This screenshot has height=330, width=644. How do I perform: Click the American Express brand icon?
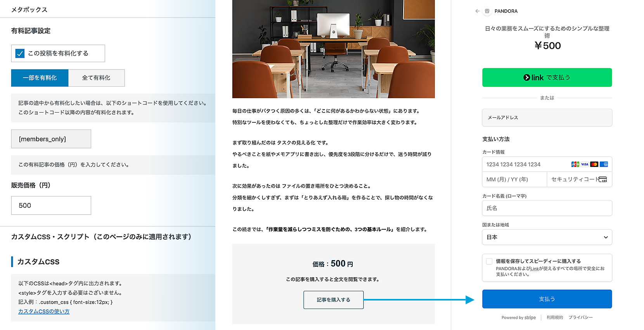click(x=604, y=164)
